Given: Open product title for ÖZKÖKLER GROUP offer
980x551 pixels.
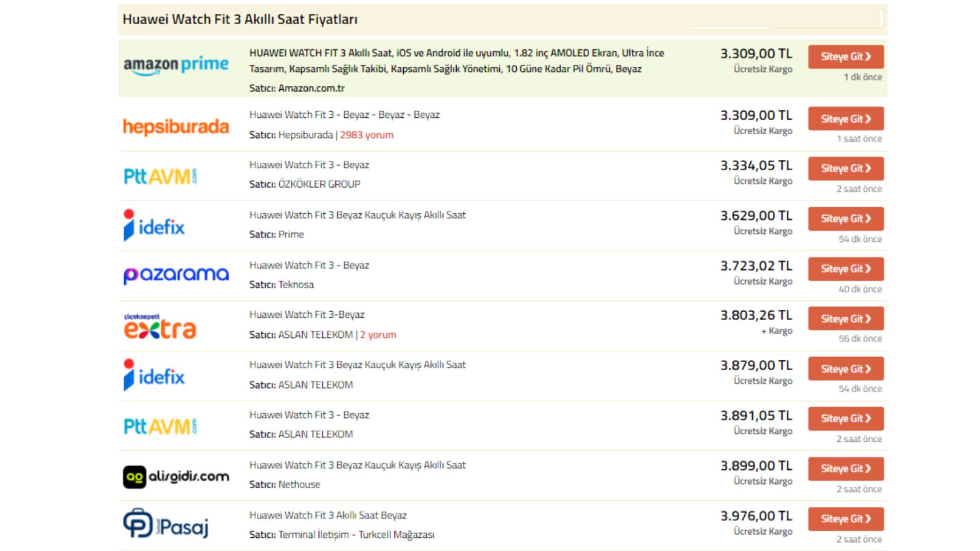Looking at the screenshot, I should click(x=309, y=165).
